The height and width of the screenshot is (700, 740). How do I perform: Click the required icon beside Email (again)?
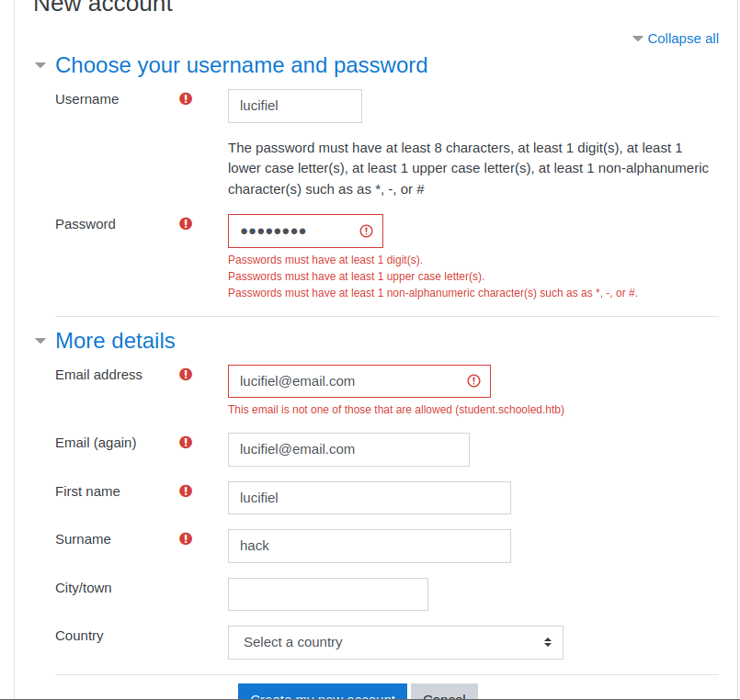point(186,443)
